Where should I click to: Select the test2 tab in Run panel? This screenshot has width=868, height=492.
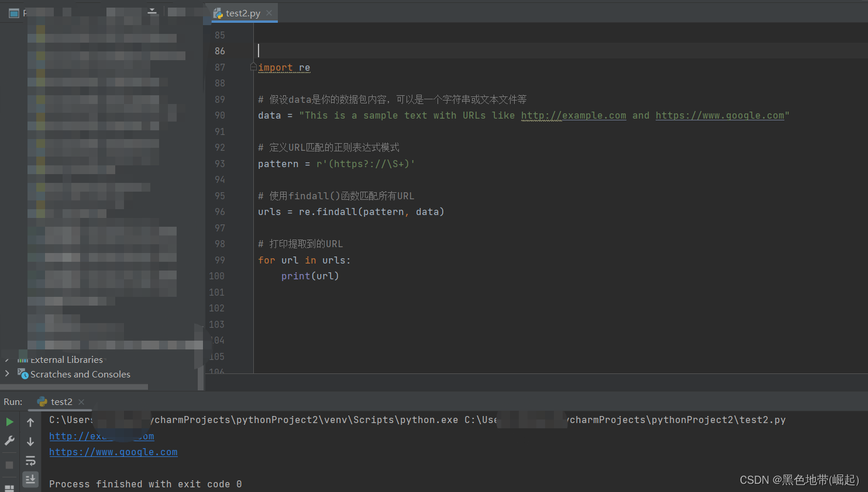tap(61, 401)
